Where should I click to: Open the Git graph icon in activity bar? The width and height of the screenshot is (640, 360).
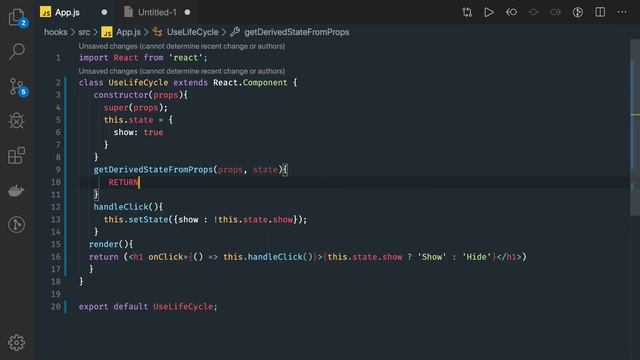click(17, 224)
